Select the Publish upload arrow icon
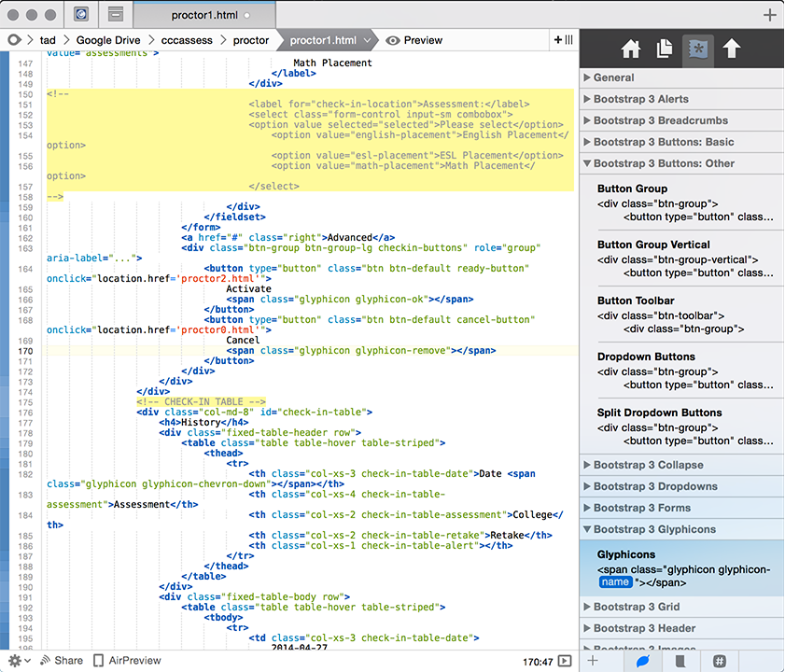 click(x=732, y=49)
